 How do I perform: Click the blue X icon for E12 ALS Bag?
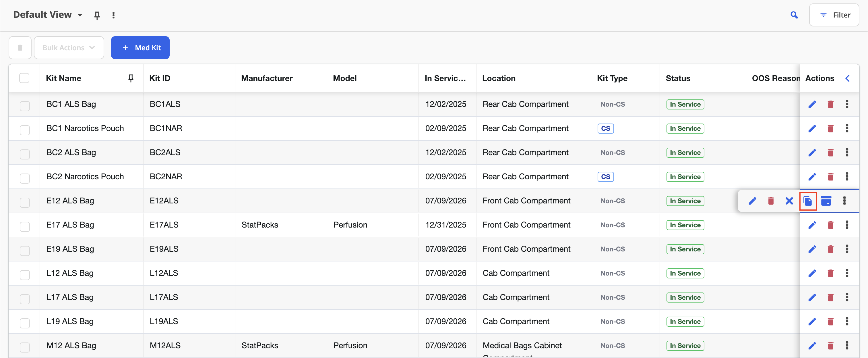click(789, 201)
